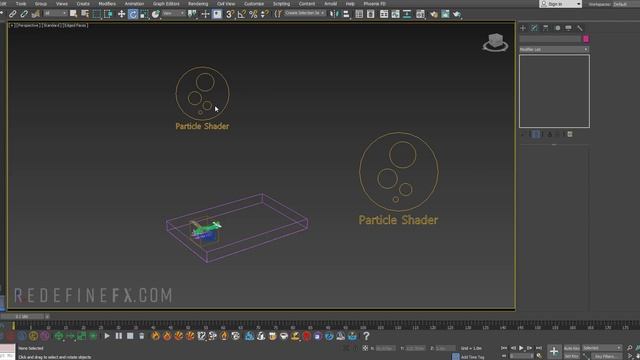Click the Bind to Space Warp icon
Viewport: 640px width, 360px height.
coord(36,14)
